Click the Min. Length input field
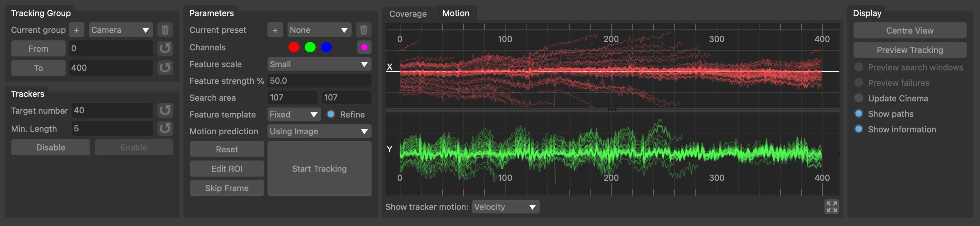The height and width of the screenshot is (226, 980). (x=112, y=128)
